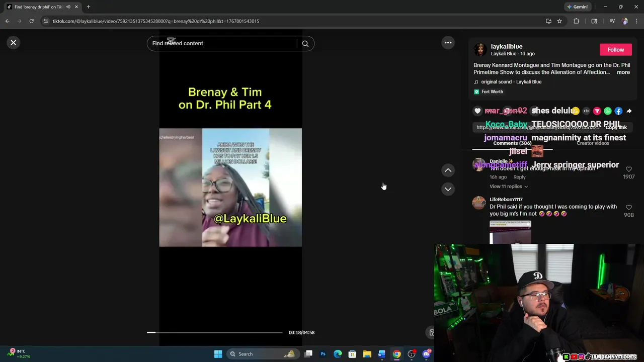Click laykaliblue profile avatar
Viewport: 644px width, 362px height.
click(x=480, y=50)
